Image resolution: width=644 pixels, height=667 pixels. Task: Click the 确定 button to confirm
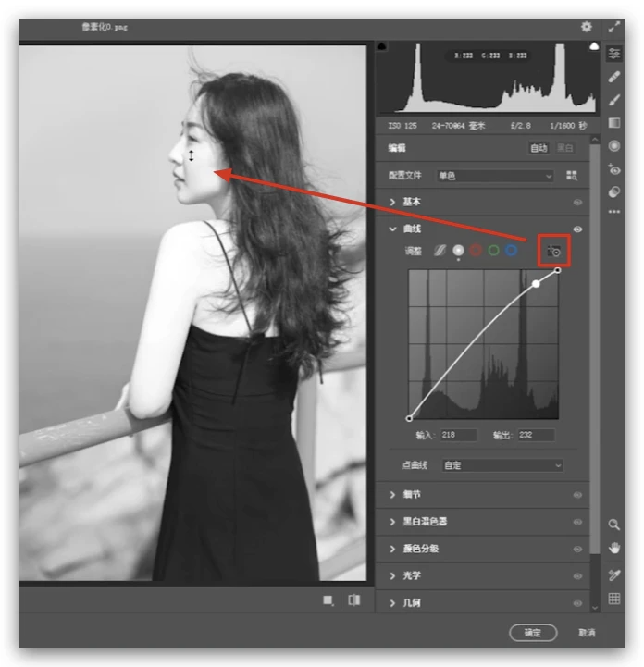(x=533, y=633)
